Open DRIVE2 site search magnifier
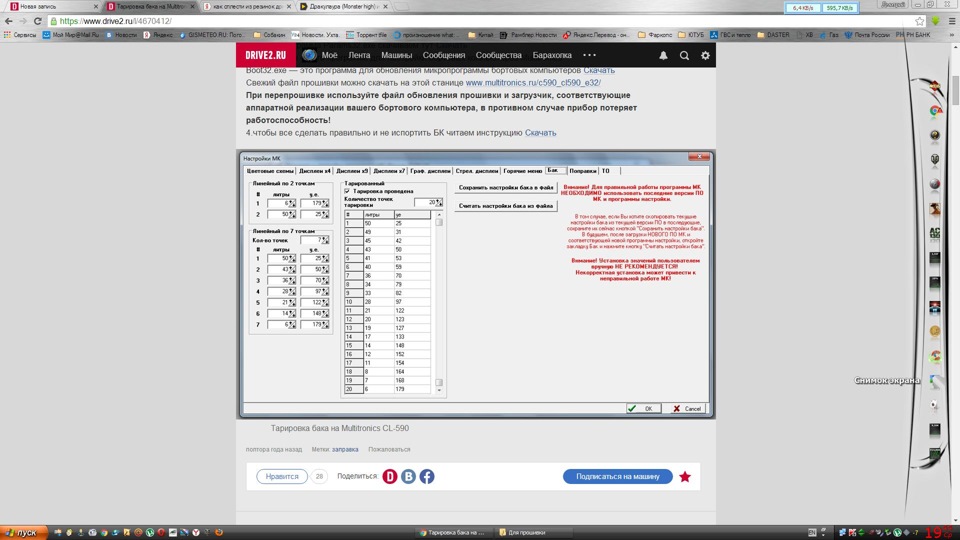The image size is (960, 540). pos(684,55)
